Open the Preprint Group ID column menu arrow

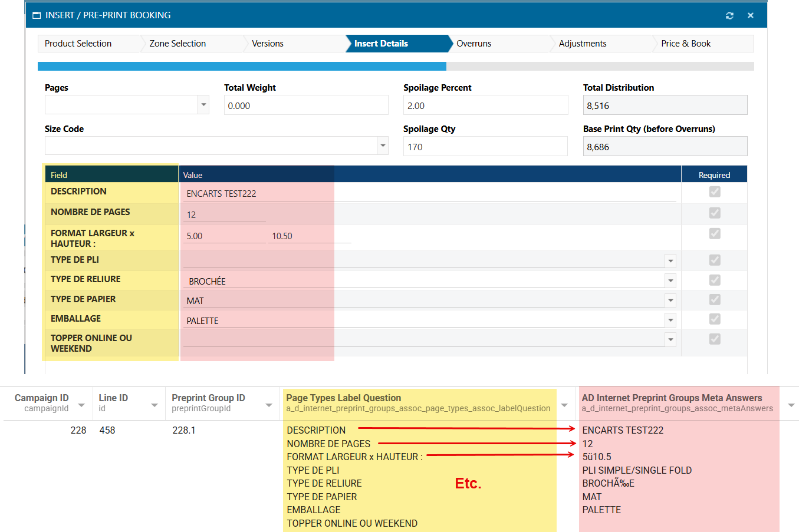point(269,405)
